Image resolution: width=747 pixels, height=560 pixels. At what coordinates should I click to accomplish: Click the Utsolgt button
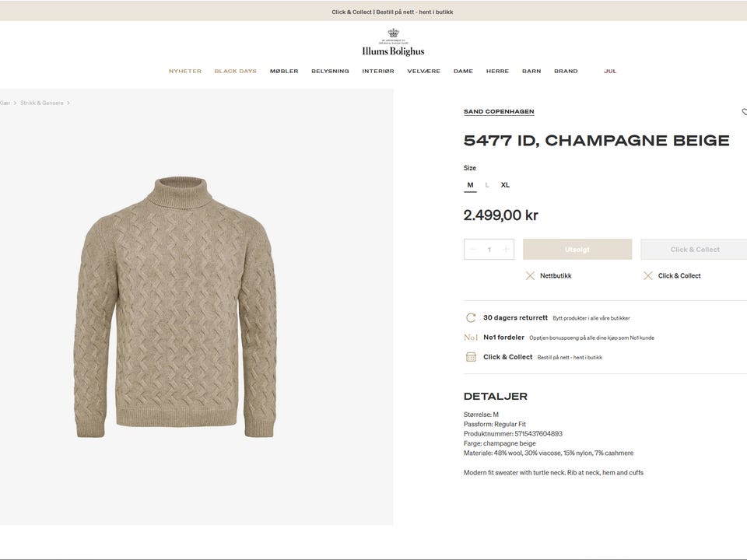coord(577,250)
